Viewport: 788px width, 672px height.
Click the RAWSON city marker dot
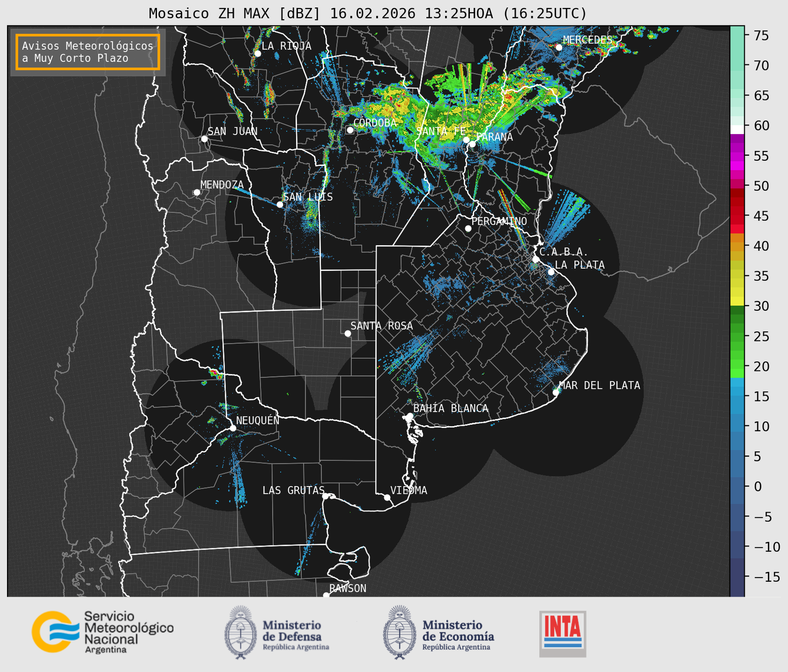(x=326, y=595)
